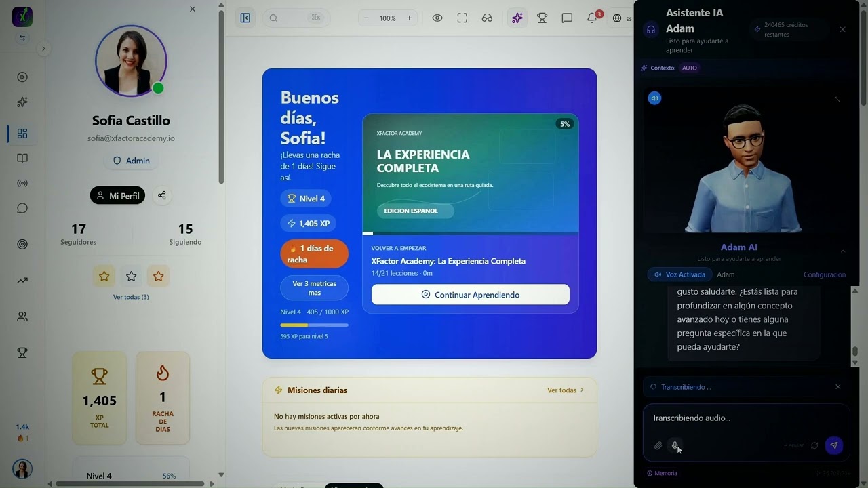Click the 1,405 XP pill in banner
The image size is (868, 488).
pos(309,223)
